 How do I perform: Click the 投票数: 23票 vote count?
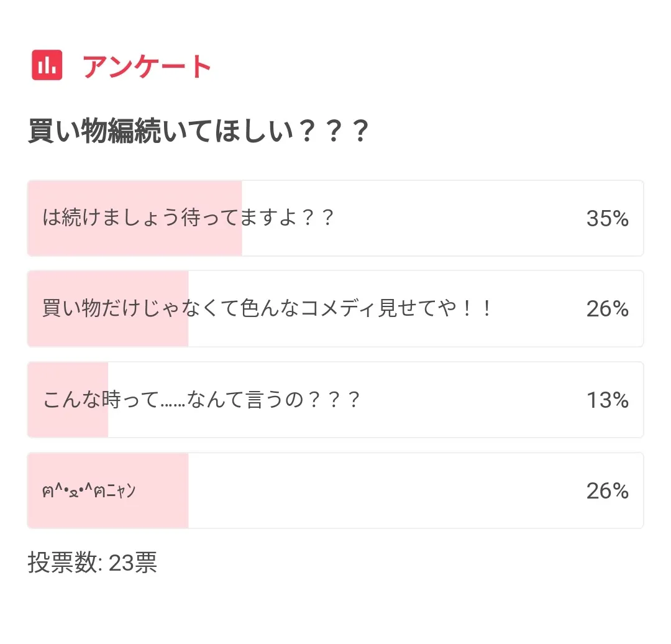(93, 563)
